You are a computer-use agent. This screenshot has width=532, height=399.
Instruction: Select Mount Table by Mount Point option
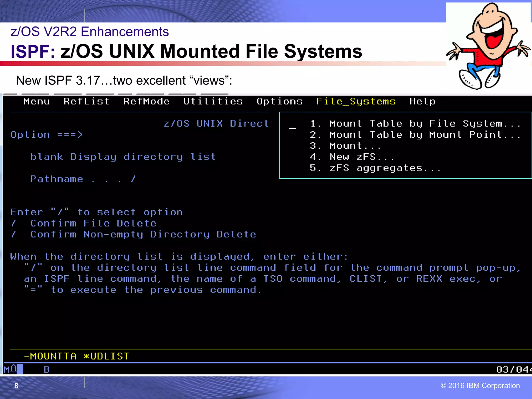(x=415, y=135)
